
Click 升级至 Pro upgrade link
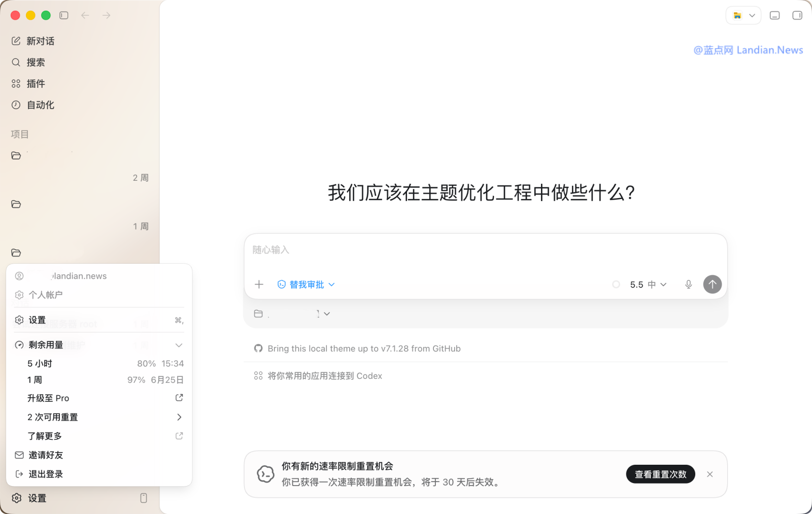(x=99, y=398)
